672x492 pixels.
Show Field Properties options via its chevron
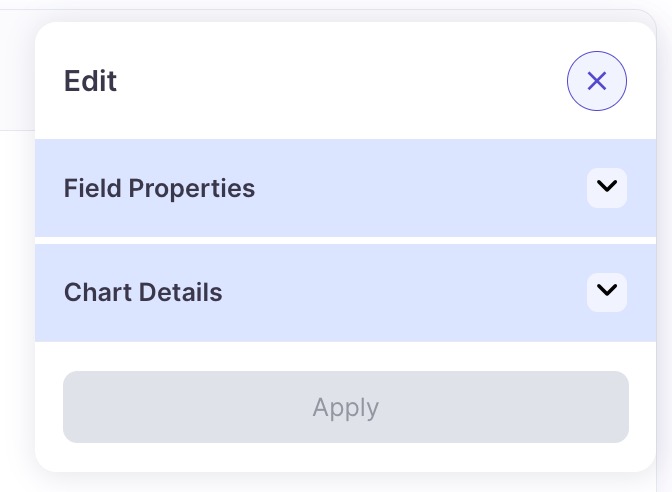[x=606, y=187]
